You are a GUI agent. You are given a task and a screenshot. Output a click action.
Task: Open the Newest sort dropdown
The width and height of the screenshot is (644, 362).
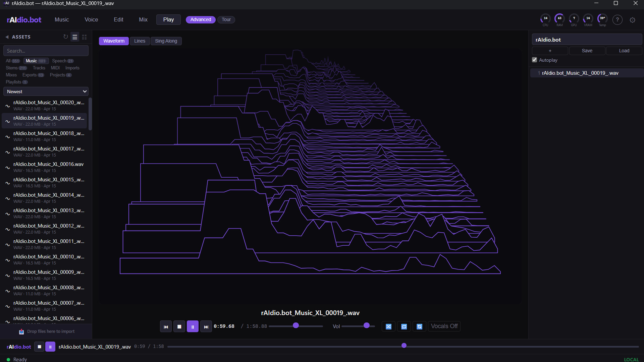46,92
